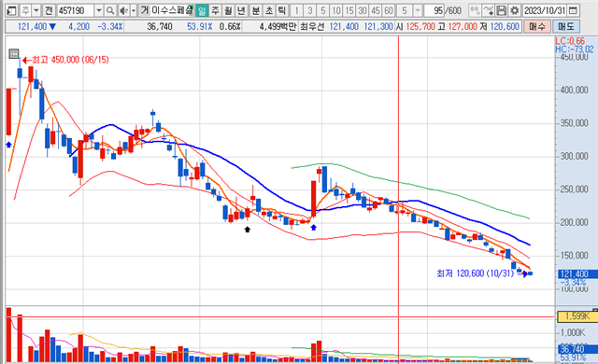The width and height of the screenshot is (598, 364).
Task: Select the 5 interval button next to 3
Action: tap(323, 10)
